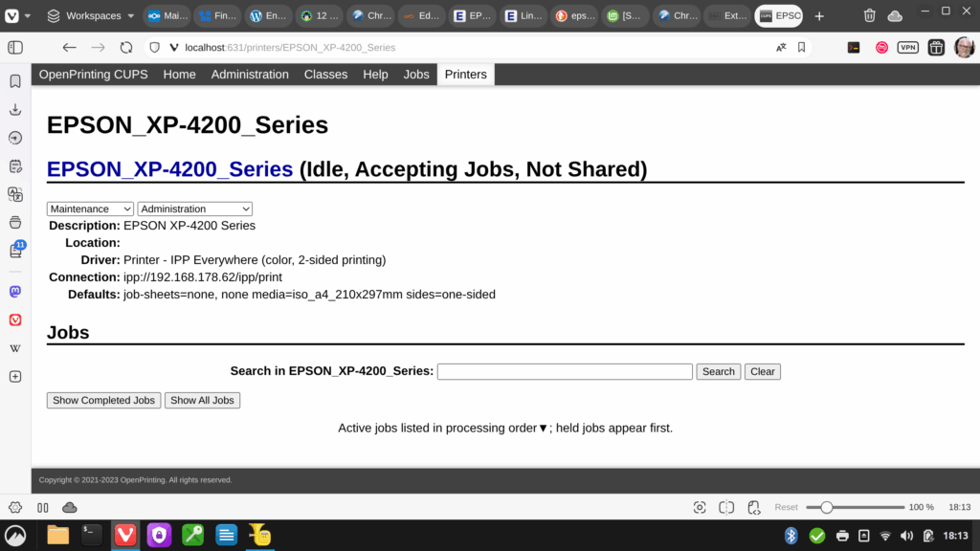Click the page zoom slider

[855, 507]
